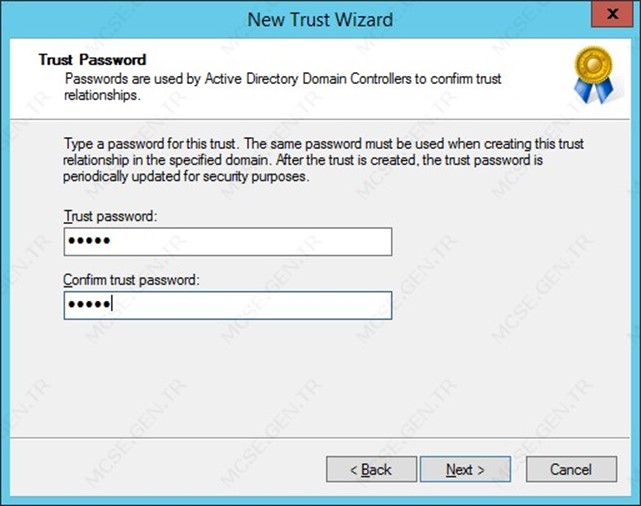Image resolution: width=641 pixels, height=506 pixels.
Task: Click the "Type a password for this trust" paragraph
Action: (323, 160)
